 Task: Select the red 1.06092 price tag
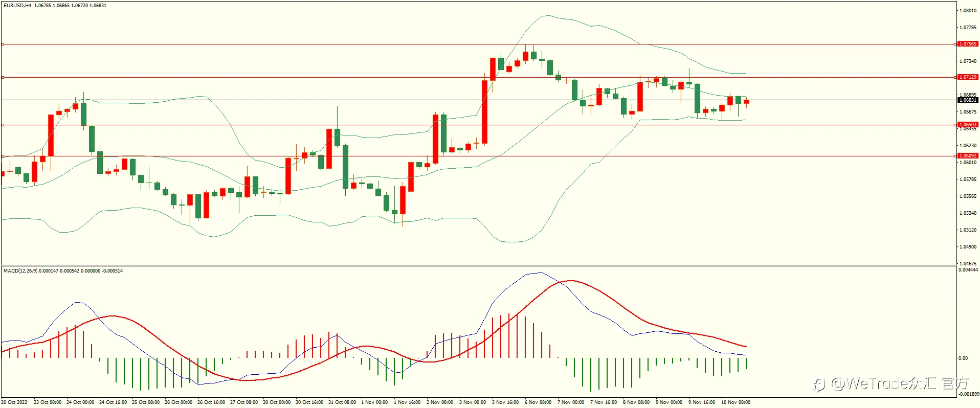[968, 156]
